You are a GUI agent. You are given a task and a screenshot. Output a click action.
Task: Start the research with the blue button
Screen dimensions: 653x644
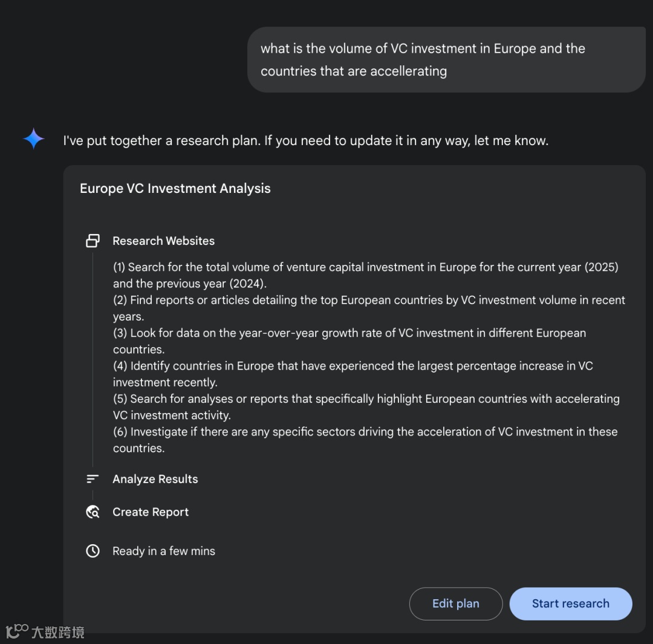(x=571, y=603)
